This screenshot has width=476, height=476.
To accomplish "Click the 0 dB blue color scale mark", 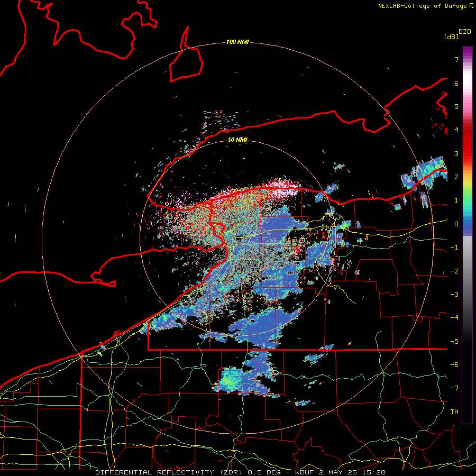I will click(456, 224).
